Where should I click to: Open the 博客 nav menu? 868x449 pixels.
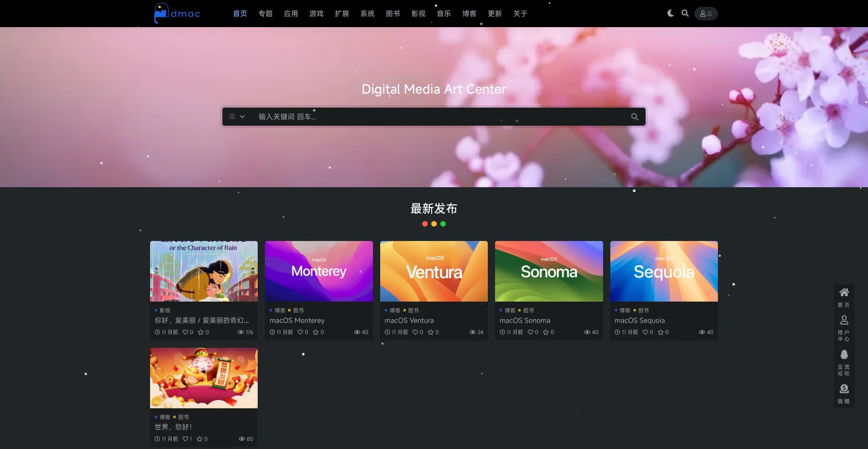pyautogui.click(x=469, y=14)
